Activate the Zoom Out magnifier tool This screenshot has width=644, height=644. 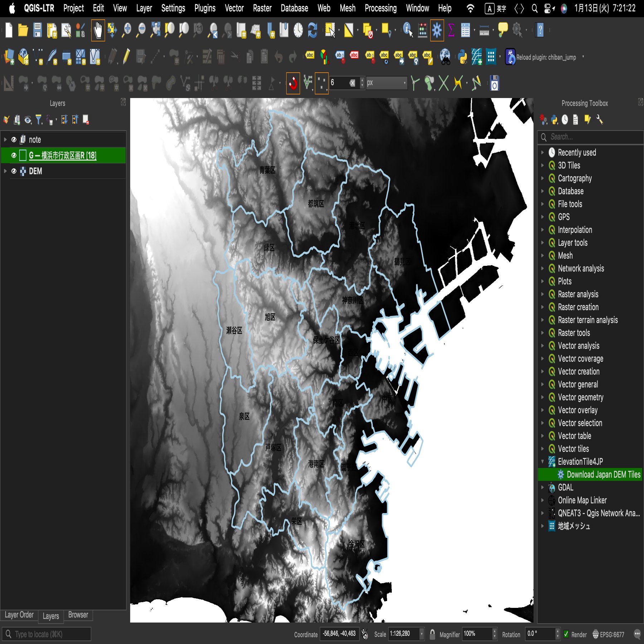[141, 30]
